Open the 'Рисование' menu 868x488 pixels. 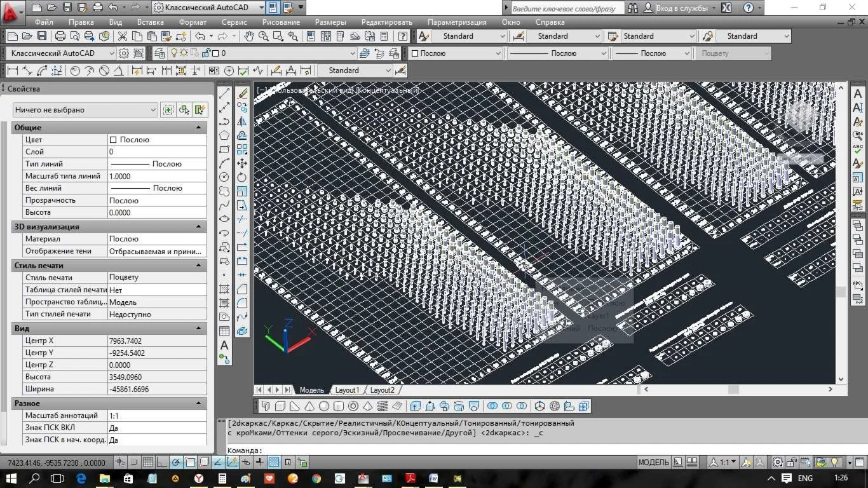[280, 22]
